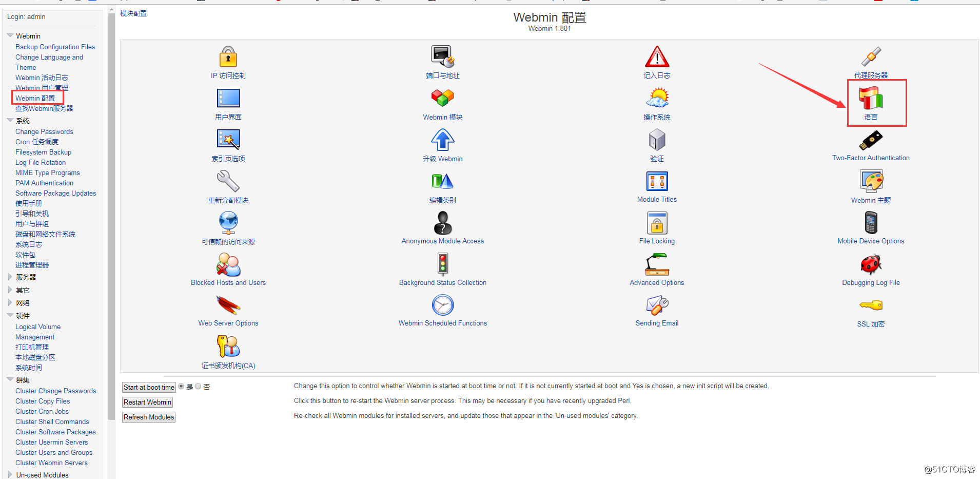Viewport: 980px width, 479px height.
Task: Open Cluster Shell Commands sidebar link
Action: (52, 421)
